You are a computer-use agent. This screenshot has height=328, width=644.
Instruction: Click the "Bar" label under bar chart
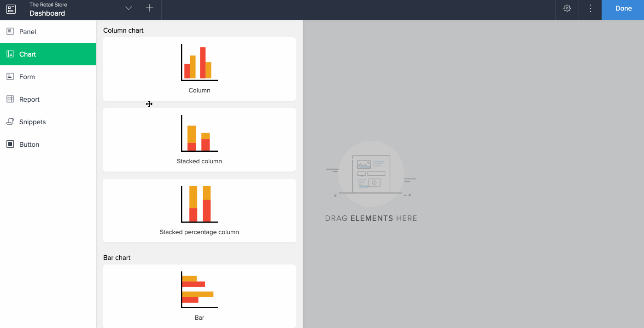coord(199,317)
